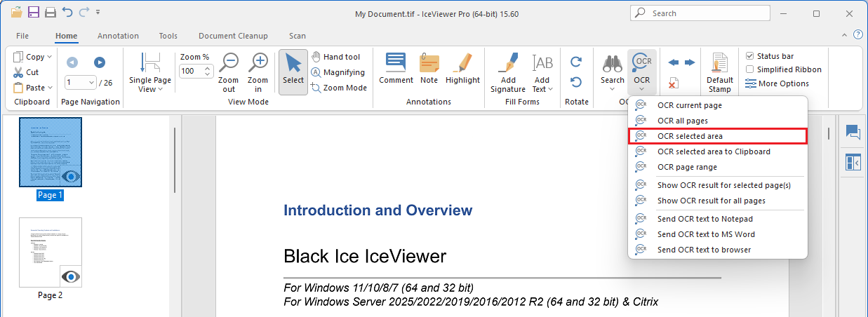Cut the selection with scissors icon

coord(27,72)
